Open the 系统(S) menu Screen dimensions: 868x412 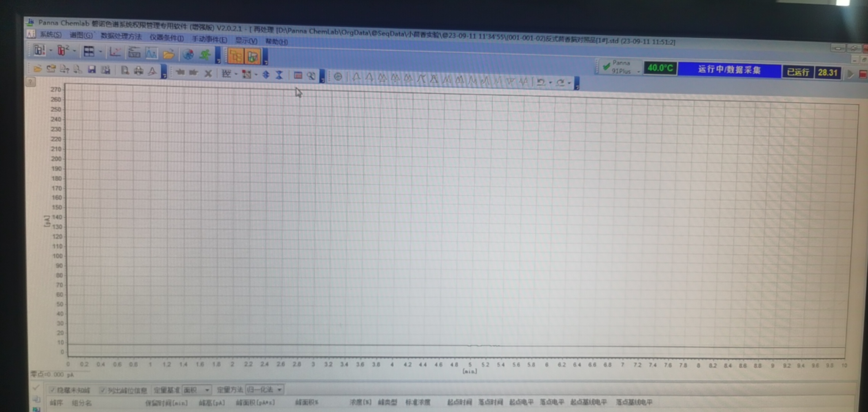(x=51, y=35)
